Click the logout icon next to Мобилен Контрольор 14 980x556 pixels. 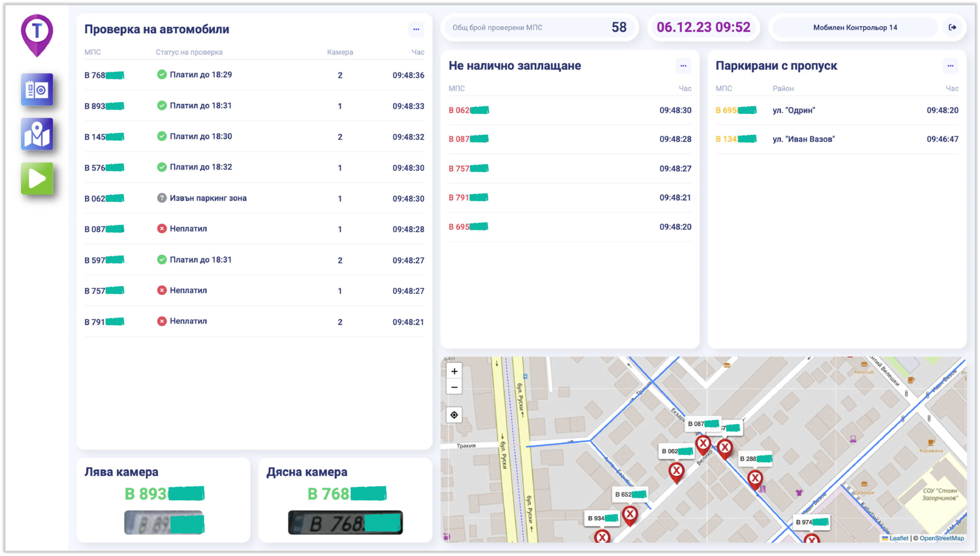pos(952,27)
